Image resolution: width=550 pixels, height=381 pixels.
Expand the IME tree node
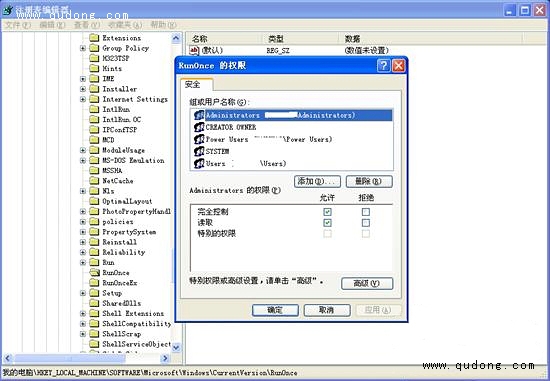tap(83, 79)
